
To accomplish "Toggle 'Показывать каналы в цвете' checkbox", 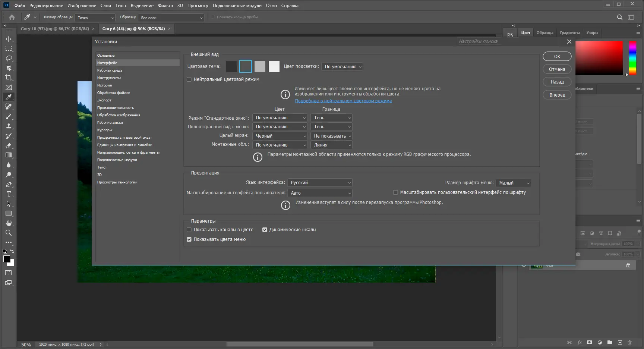I will pyautogui.click(x=189, y=230).
